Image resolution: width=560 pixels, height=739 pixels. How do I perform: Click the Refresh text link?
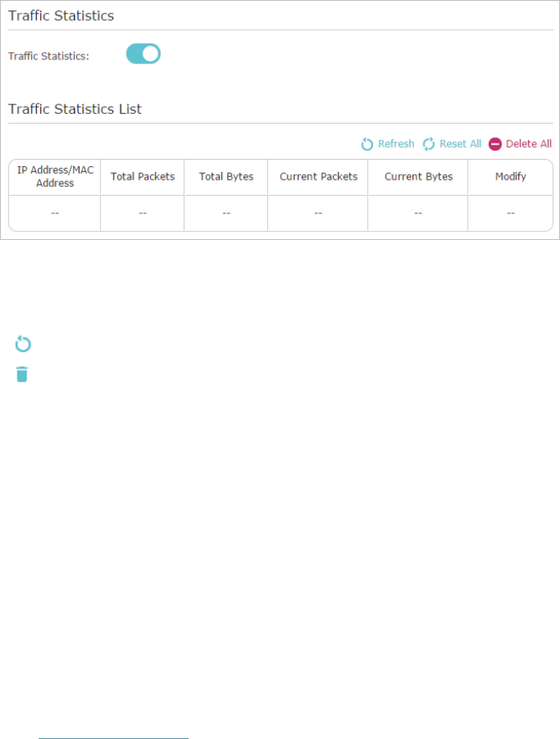point(396,144)
